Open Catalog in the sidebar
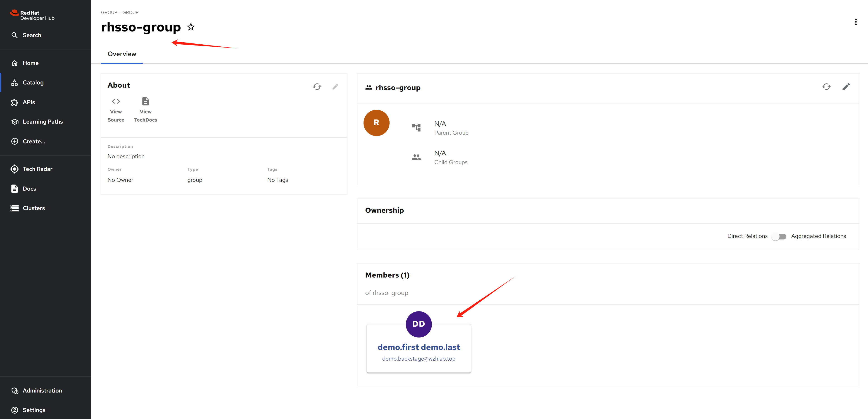 tap(33, 83)
